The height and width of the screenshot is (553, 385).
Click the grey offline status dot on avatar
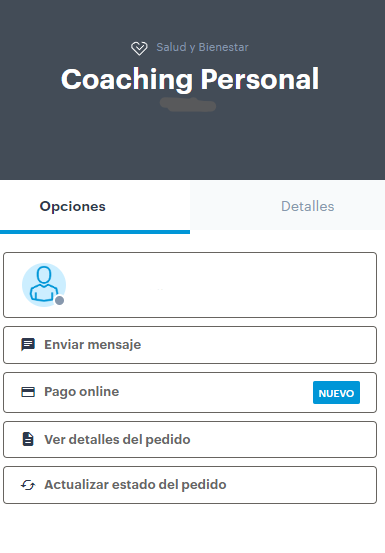click(x=60, y=300)
